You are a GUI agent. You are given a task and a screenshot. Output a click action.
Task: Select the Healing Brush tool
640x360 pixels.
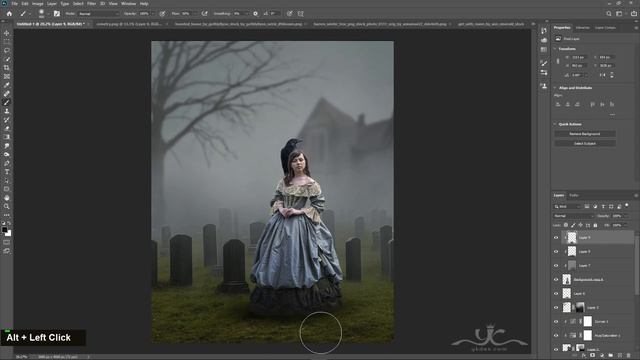7,94
